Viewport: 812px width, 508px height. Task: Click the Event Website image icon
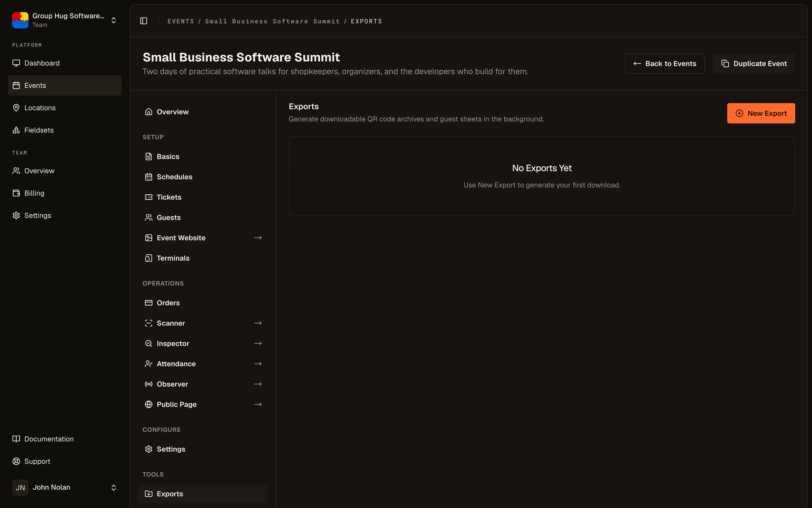pos(149,238)
